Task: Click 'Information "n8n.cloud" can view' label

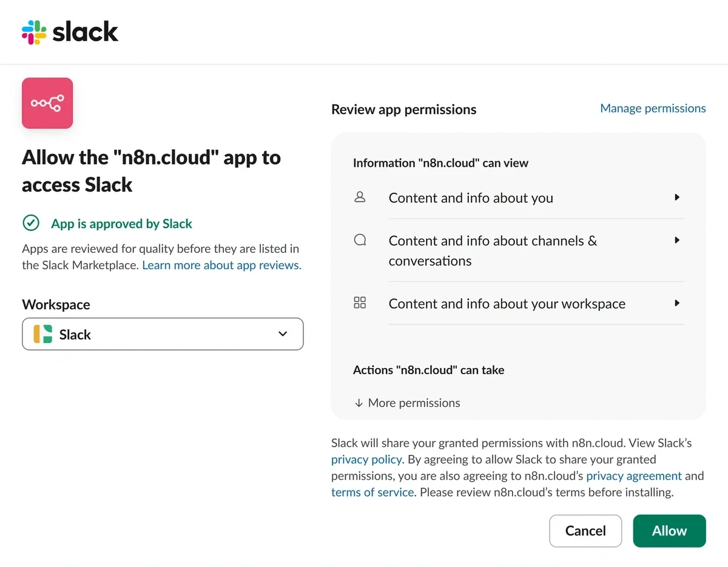Action: point(440,163)
